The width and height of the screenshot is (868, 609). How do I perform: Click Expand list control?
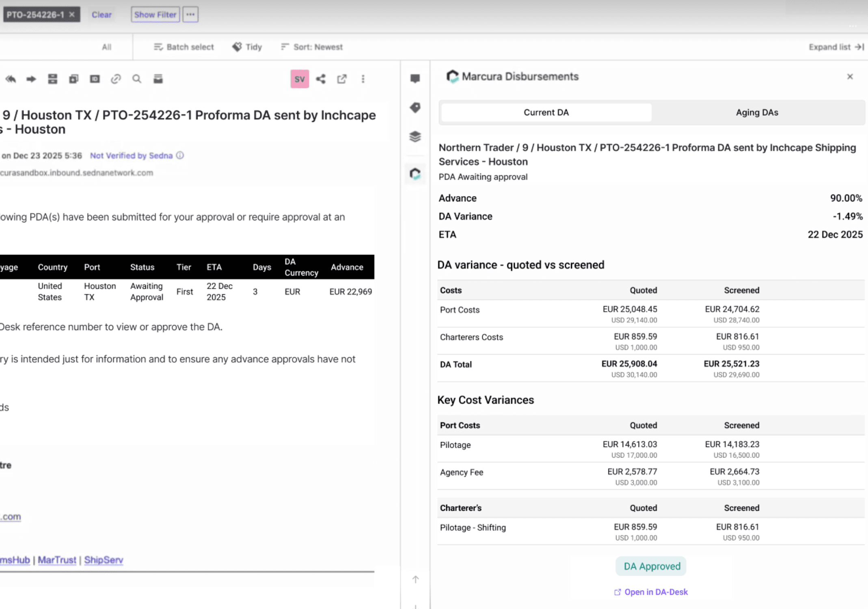point(836,47)
